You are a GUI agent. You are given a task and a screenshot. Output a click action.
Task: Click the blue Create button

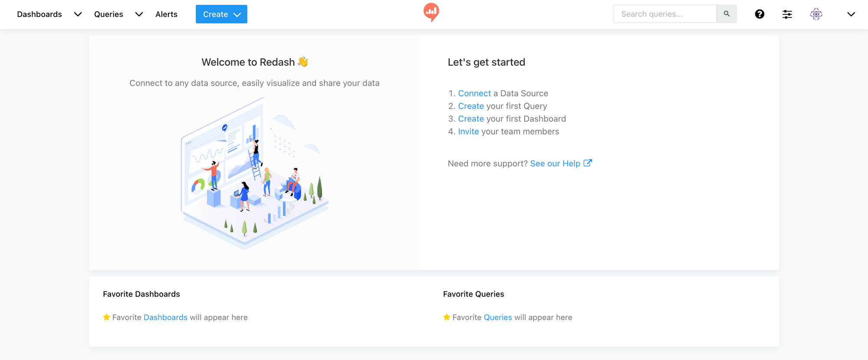pos(216,14)
